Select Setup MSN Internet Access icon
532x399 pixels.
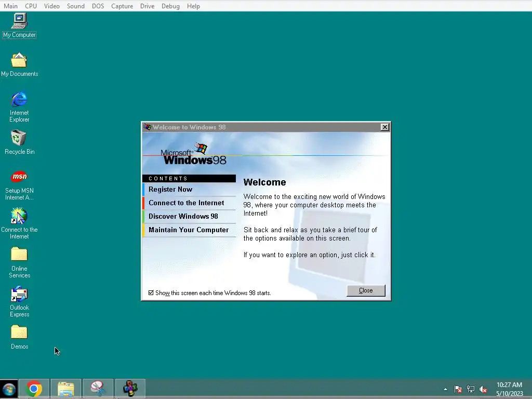tap(19, 185)
